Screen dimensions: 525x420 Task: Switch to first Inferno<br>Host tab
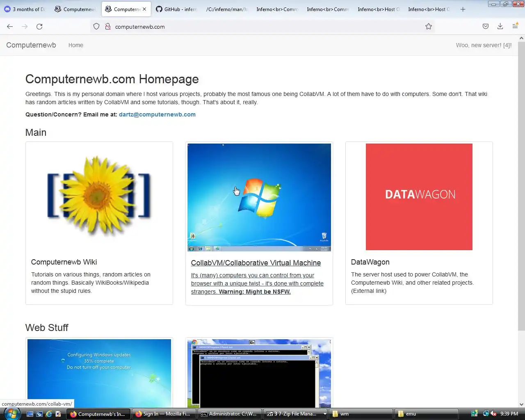coord(379,9)
